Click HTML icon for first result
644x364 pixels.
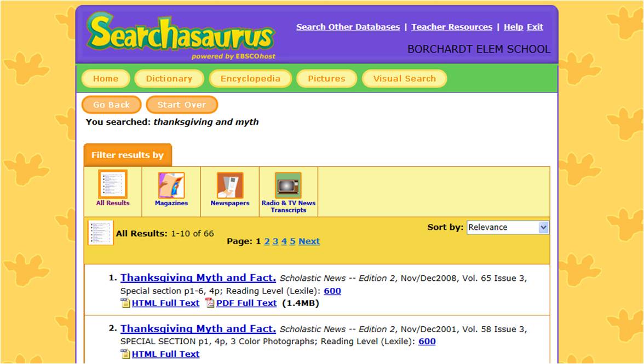pos(125,303)
